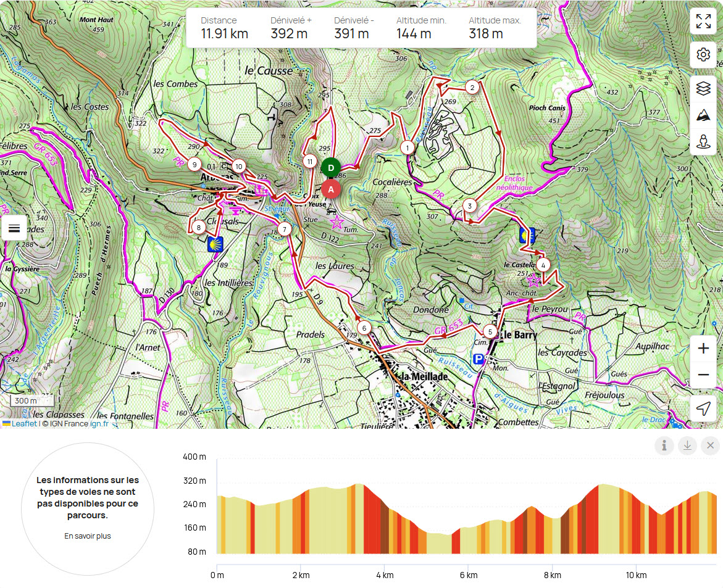The image size is (723, 588).
Task: Show elevation profile info
Action: click(x=664, y=445)
